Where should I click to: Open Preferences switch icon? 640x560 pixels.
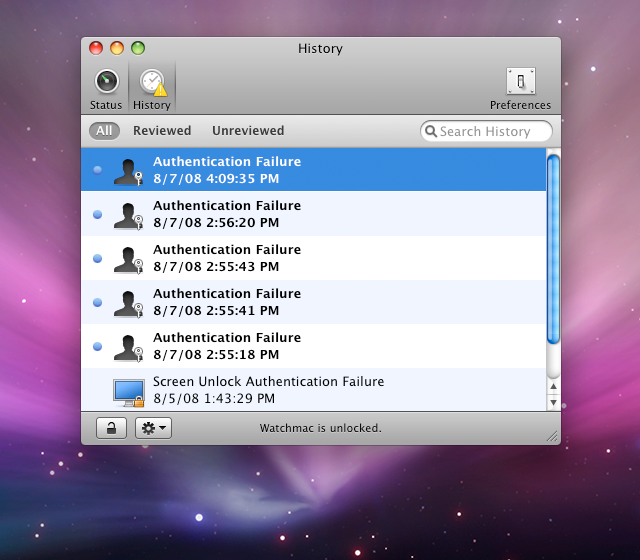pos(520,82)
